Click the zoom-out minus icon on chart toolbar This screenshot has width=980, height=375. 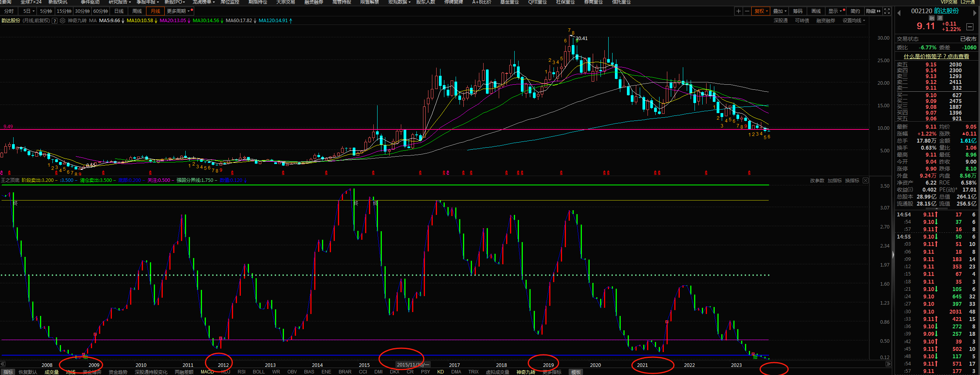[x=747, y=11]
